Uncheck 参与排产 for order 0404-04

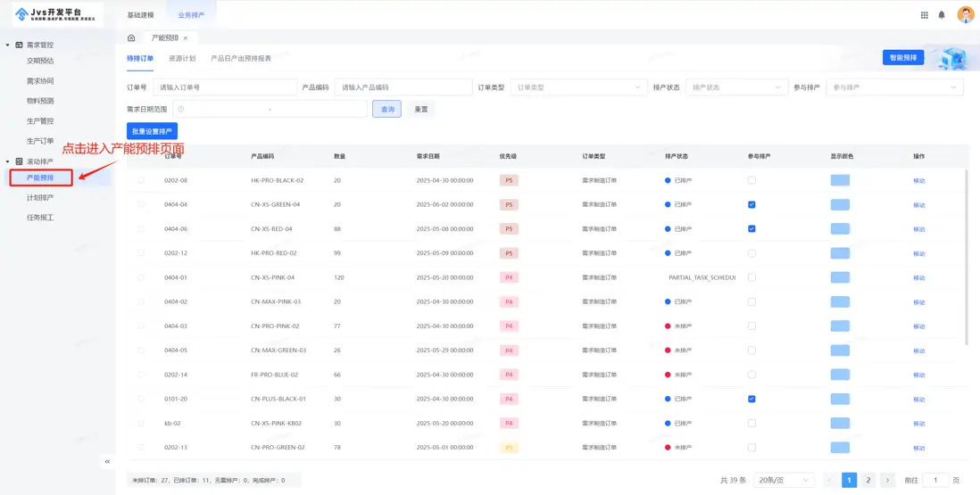coord(752,204)
